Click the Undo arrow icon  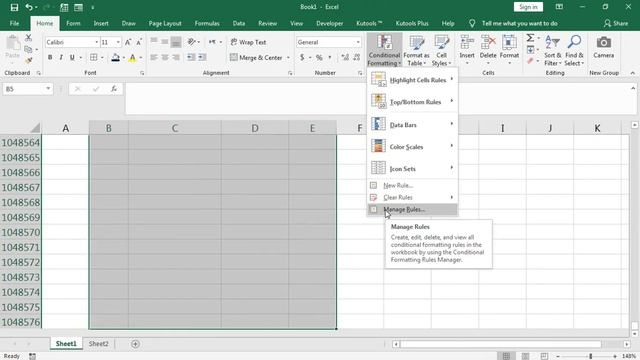(x=29, y=7)
